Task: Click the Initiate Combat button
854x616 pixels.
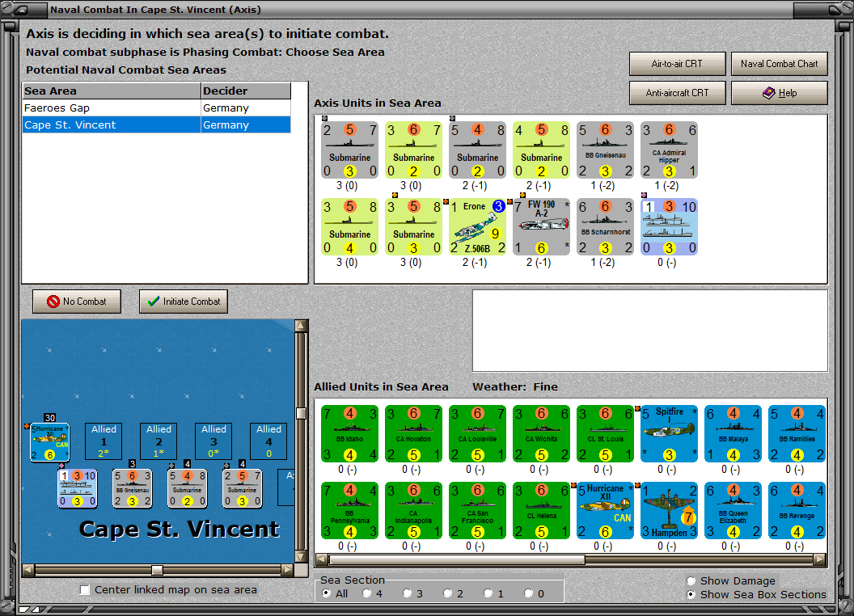Action: [184, 302]
